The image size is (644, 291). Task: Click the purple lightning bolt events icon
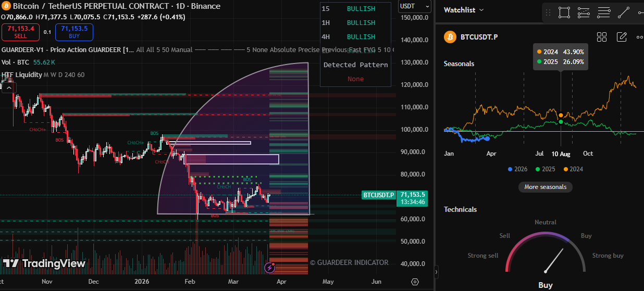[269, 268]
